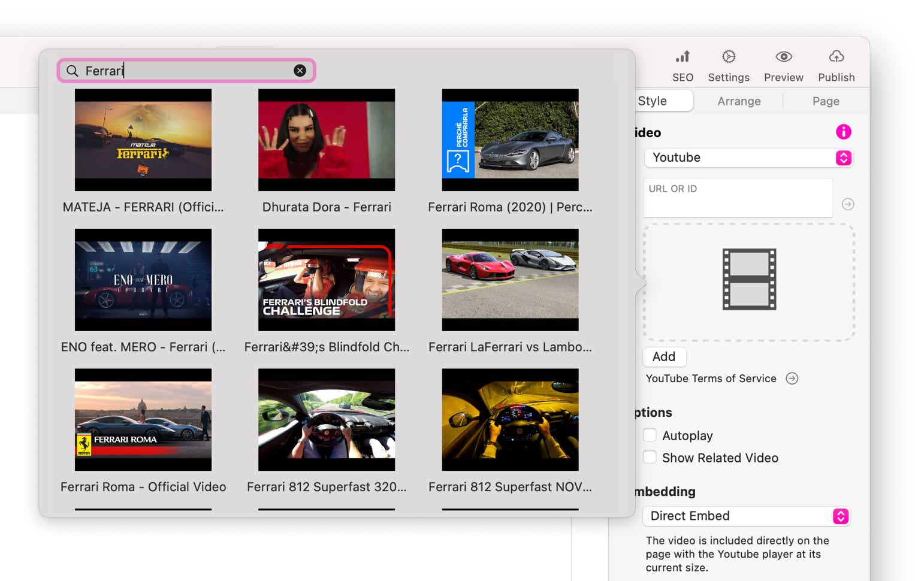Click the 'MATEJA - FERRARI (Offici...' title

(x=143, y=207)
